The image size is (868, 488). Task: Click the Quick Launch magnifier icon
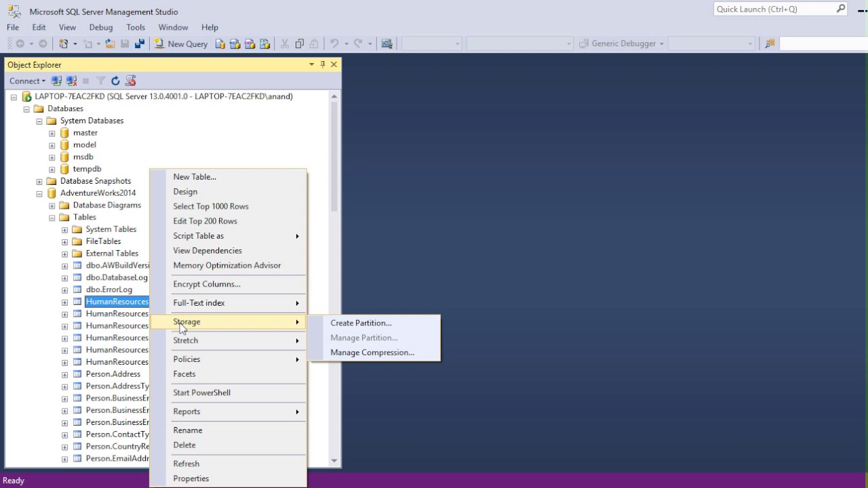tap(841, 9)
